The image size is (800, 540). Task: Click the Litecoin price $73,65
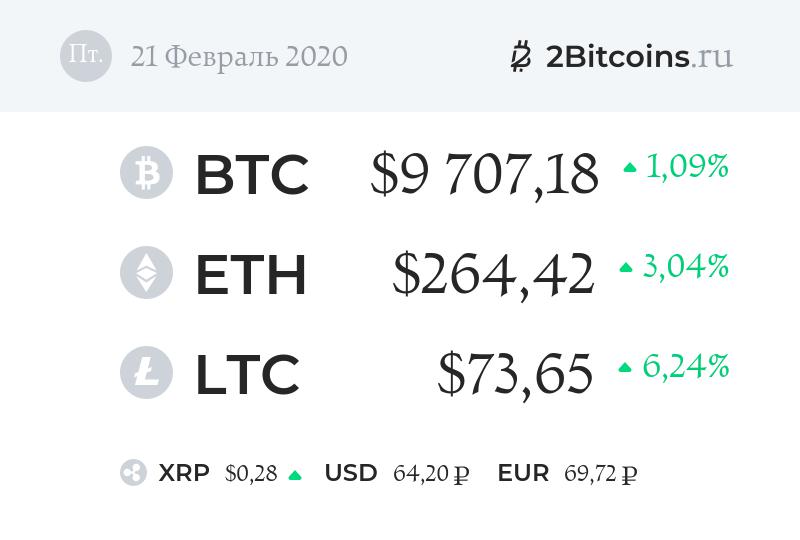coord(515,374)
